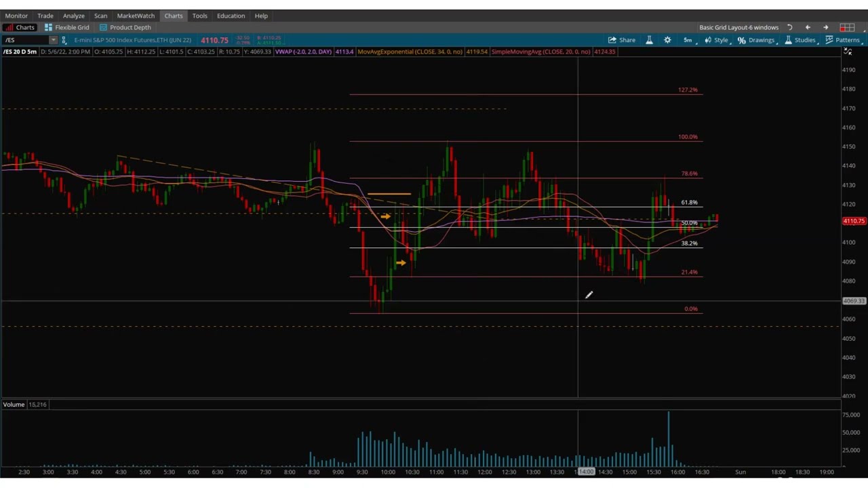868x488 pixels.
Task: Click the symbol link icon next to /ES
Action: click(64, 40)
